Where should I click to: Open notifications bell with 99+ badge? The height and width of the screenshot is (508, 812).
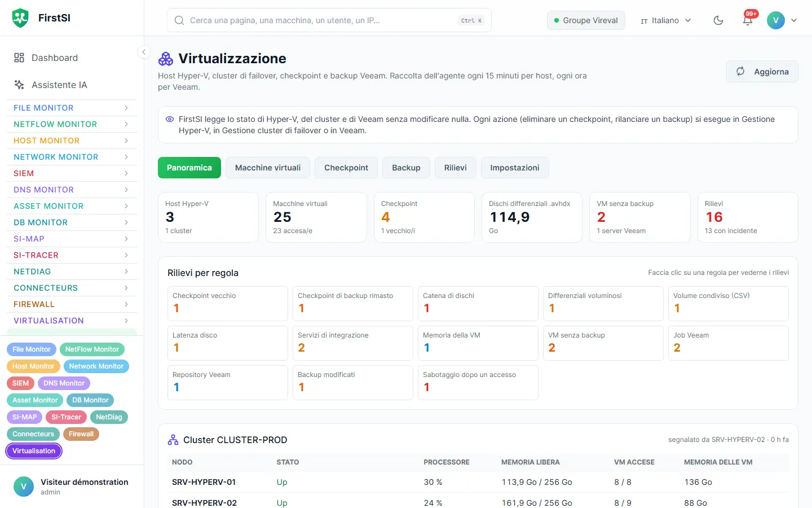click(748, 20)
